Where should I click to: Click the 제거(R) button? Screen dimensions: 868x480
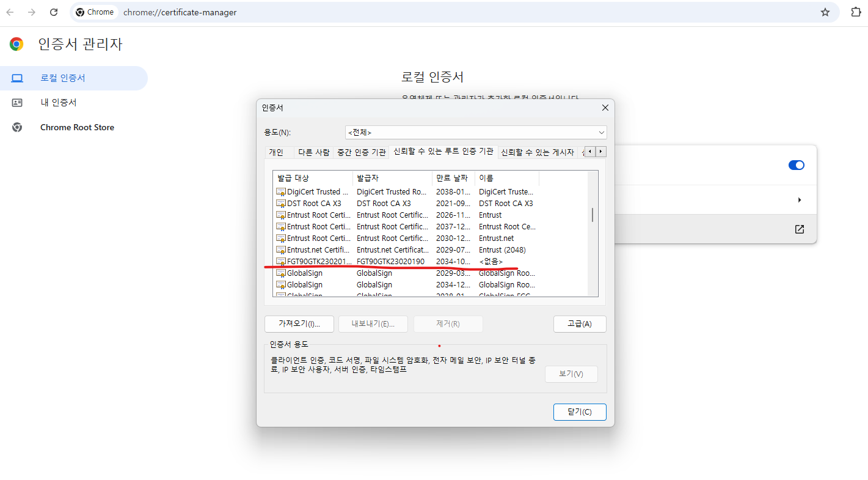(x=448, y=324)
